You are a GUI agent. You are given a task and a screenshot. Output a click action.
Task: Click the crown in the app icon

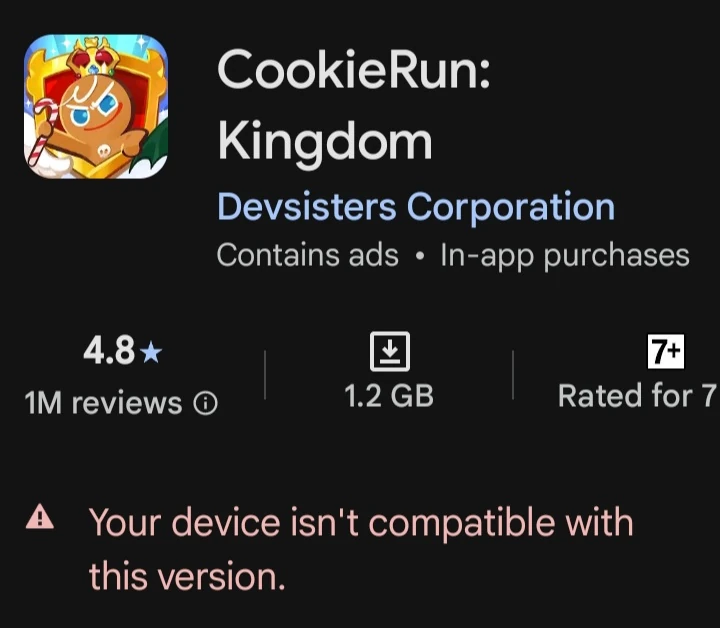(94, 57)
